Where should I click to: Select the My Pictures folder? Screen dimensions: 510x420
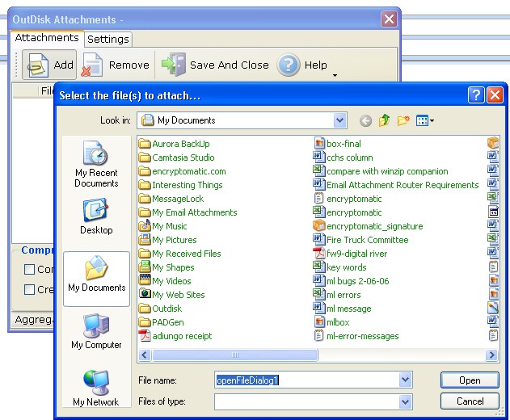click(x=167, y=240)
